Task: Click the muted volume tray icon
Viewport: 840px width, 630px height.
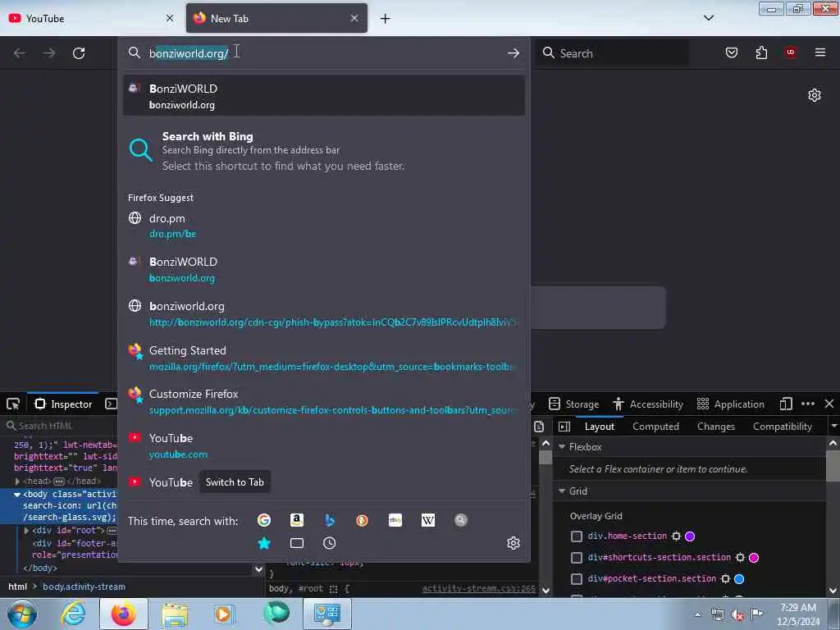Action: point(737,615)
